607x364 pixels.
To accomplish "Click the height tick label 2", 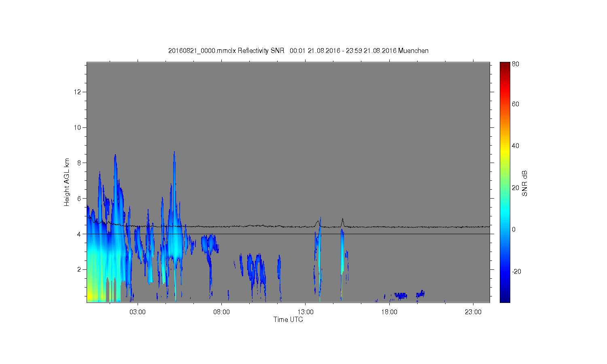I will [80, 269].
